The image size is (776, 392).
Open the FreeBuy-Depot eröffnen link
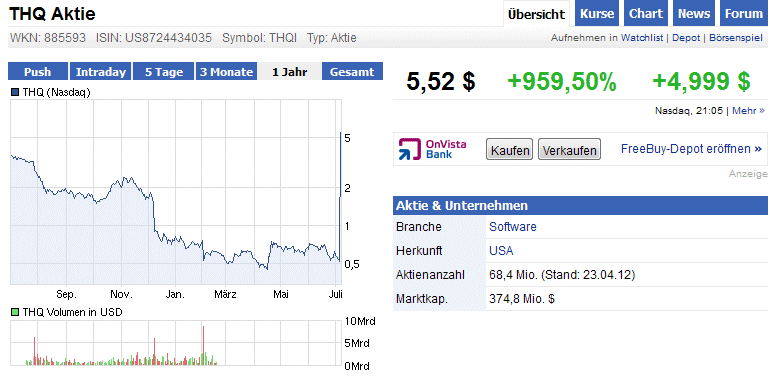point(691,149)
